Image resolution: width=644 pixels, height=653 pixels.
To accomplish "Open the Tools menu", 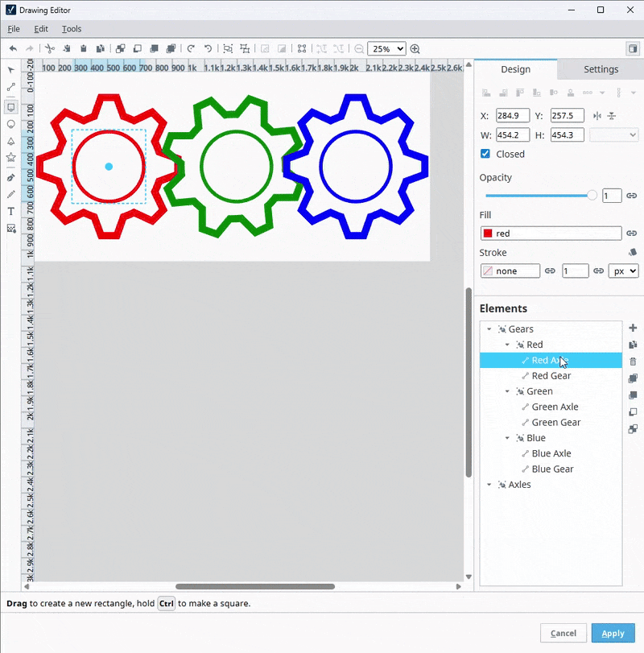I will point(72,28).
